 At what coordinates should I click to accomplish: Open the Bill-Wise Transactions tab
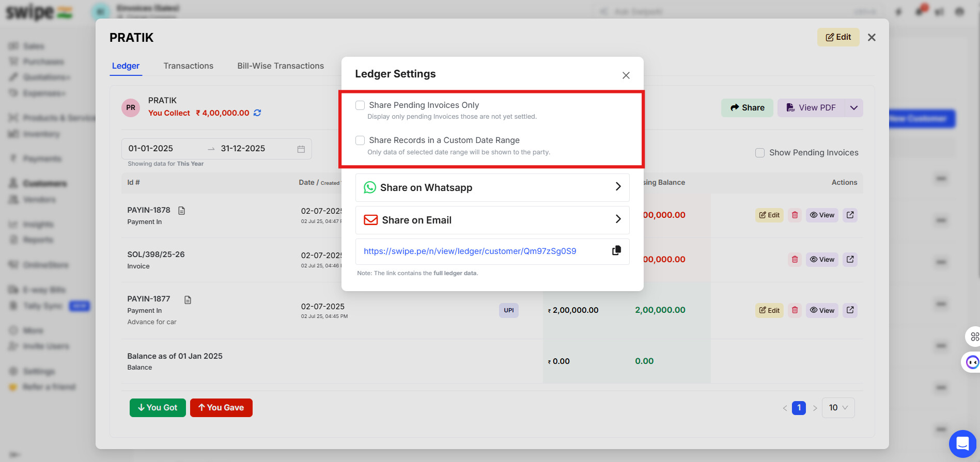point(281,66)
